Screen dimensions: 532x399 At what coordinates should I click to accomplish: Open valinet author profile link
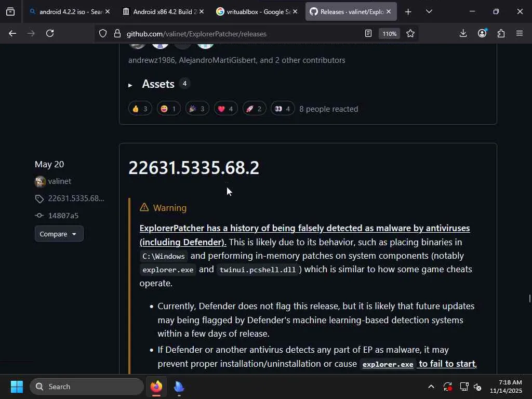click(x=59, y=181)
